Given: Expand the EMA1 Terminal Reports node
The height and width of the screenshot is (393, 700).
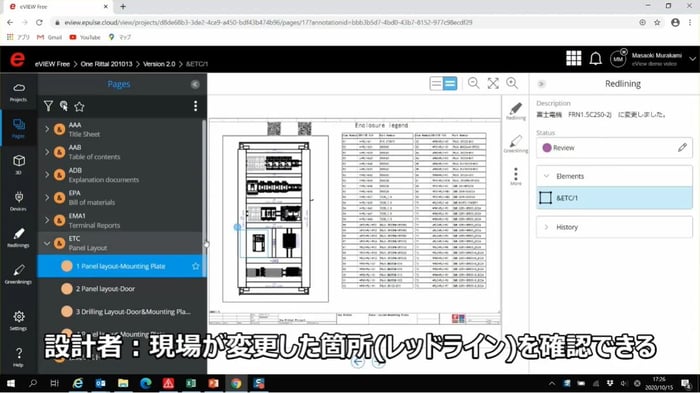Looking at the screenshot, I should [x=47, y=220].
